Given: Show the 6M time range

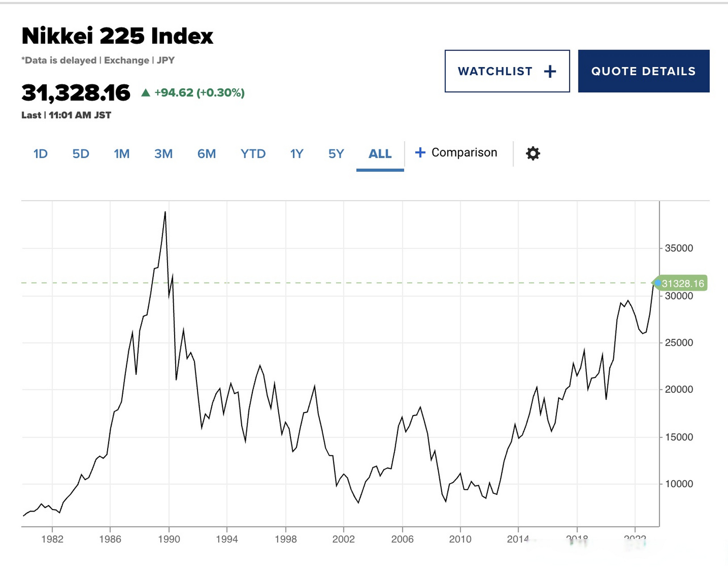Looking at the screenshot, I should click(x=207, y=154).
